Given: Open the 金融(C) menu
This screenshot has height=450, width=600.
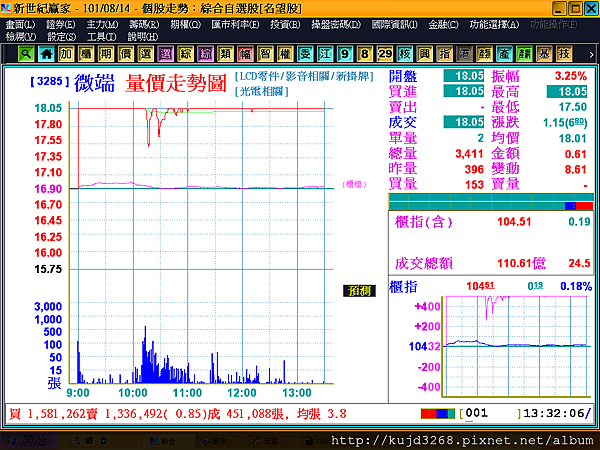Looking at the screenshot, I should [x=443, y=25].
